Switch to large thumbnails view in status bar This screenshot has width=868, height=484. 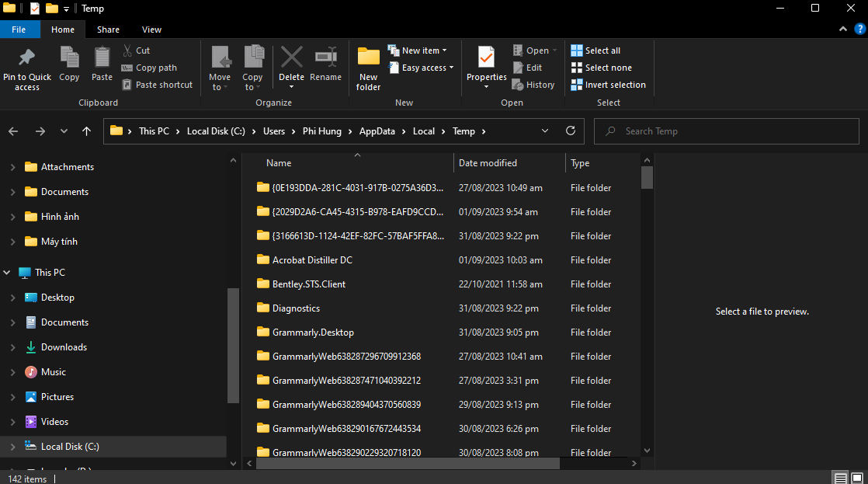(x=857, y=478)
